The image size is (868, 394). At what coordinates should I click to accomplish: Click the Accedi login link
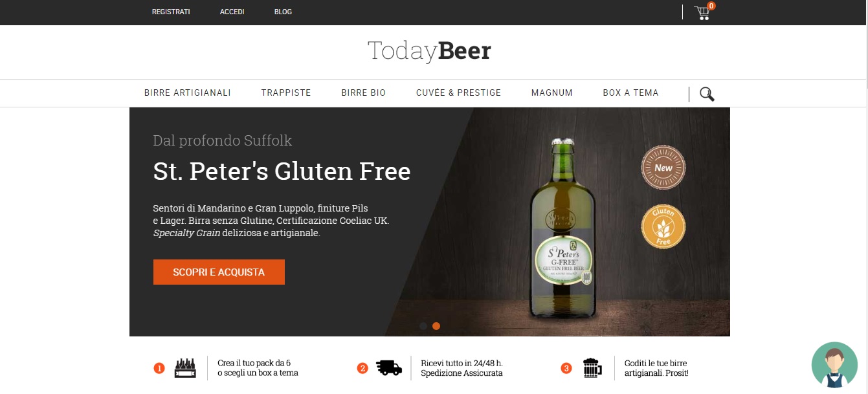[x=232, y=12]
